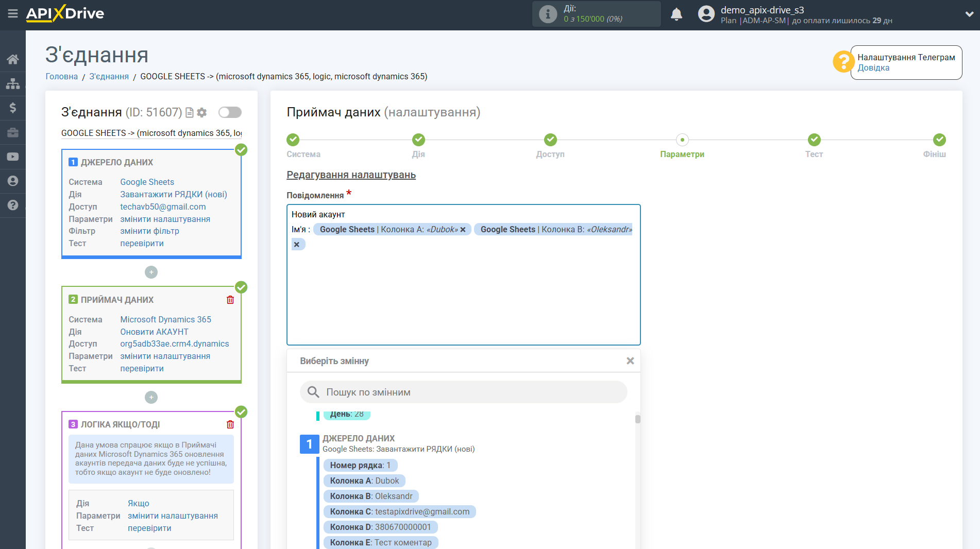Insert the Колонка E: Тест коментар variable

click(381, 542)
